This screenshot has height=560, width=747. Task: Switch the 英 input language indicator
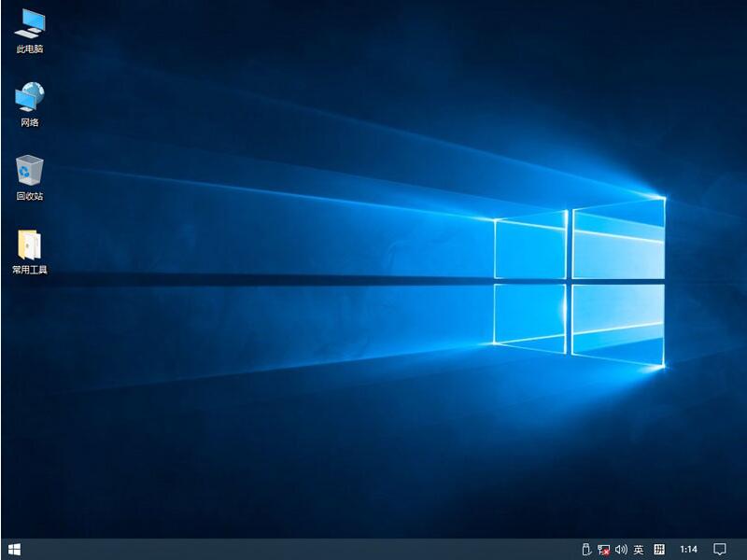639,550
